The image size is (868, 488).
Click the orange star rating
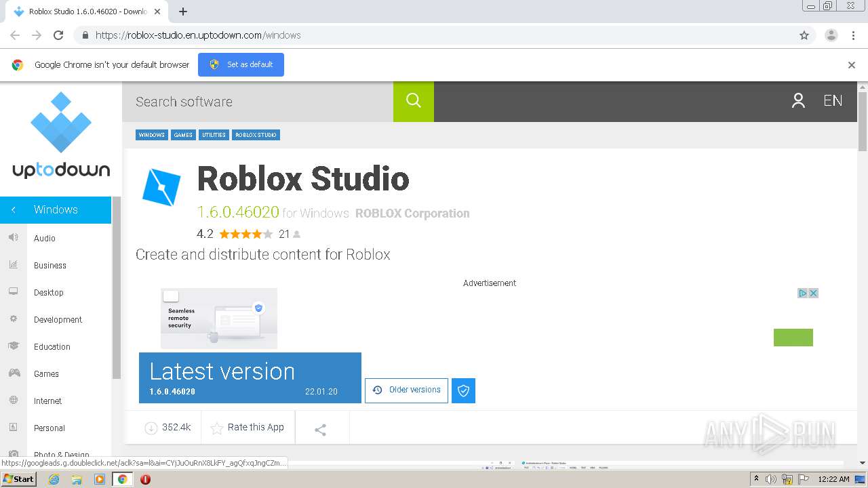[245, 234]
